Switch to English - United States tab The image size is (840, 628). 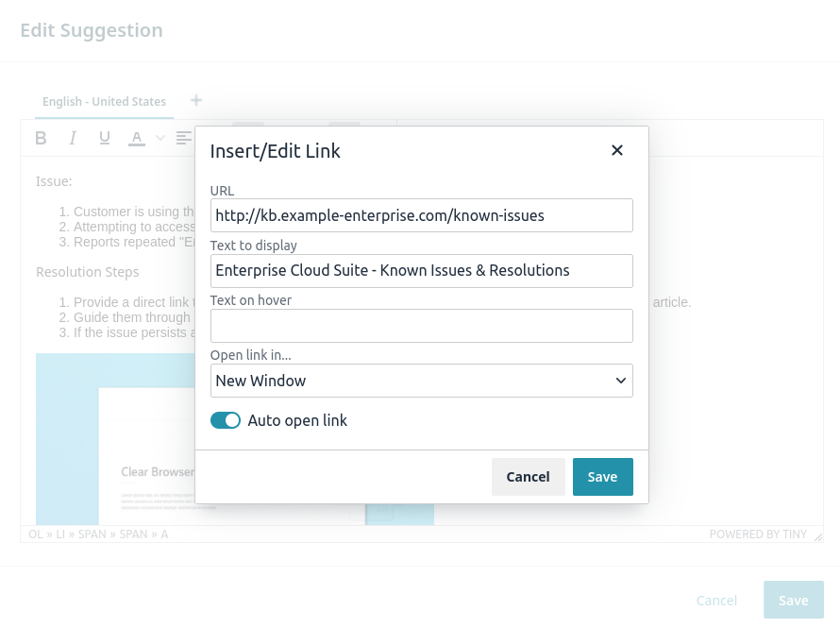click(104, 102)
